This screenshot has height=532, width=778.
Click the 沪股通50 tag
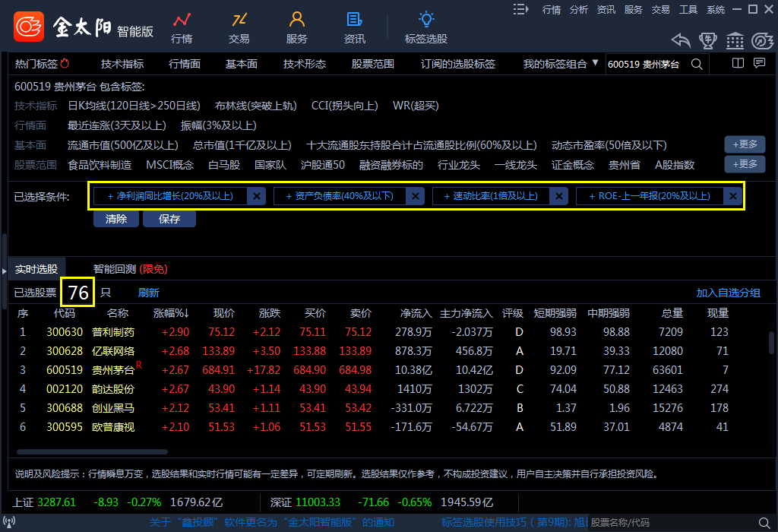pyautogui.click(x=322, y=165)
